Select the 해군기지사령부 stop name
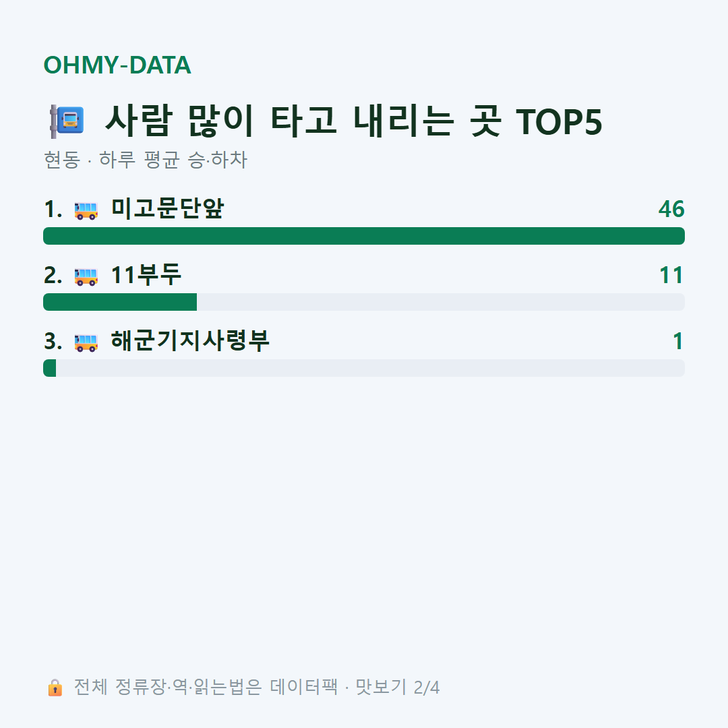 pyautogui.click(x=190, y=340)
